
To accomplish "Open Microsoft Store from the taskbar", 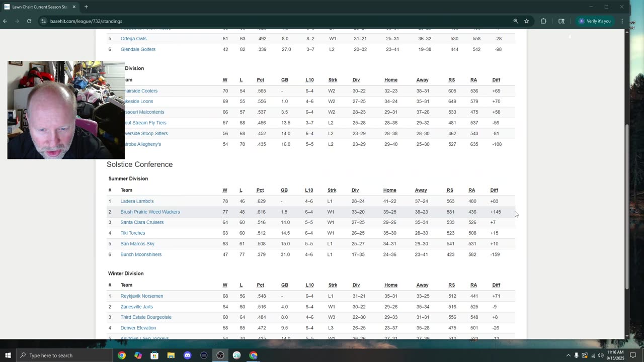I will point(154,355).
